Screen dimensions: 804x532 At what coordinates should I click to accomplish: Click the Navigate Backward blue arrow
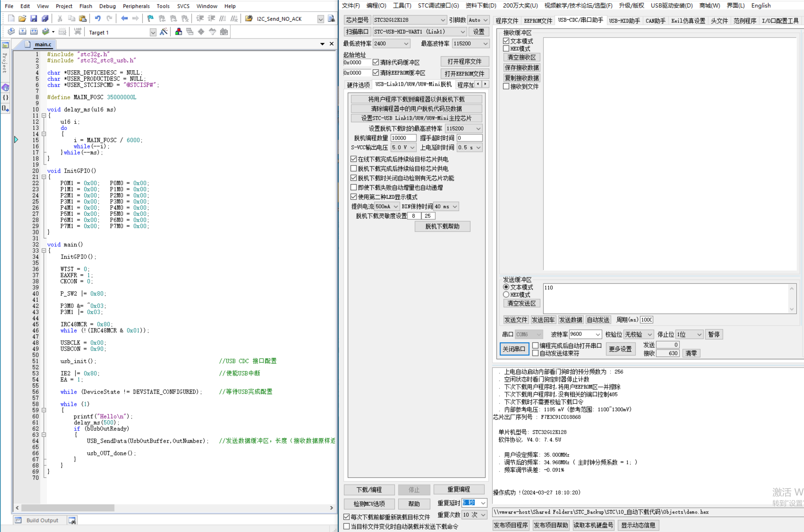(x=124, y=19)
